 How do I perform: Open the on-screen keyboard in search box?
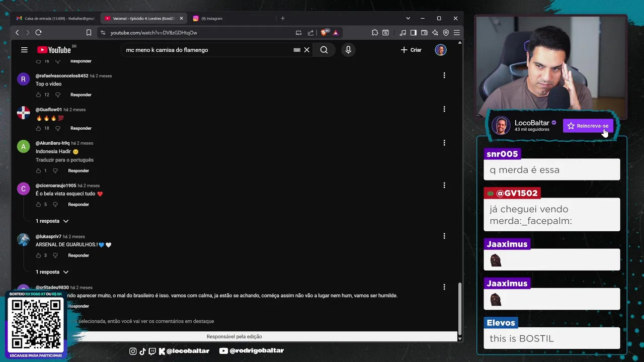(x=297, y=50)
